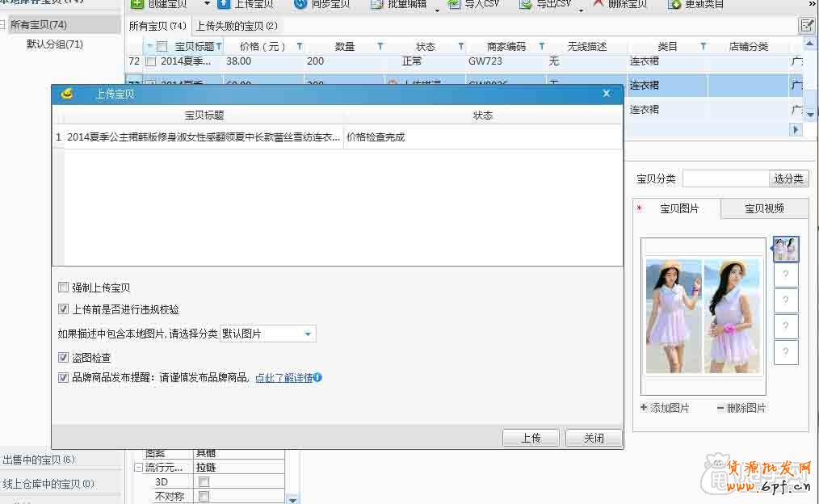Click the 导出CSV export icon
The image size is (819, 504).
pyautogui.click(x=526, y=4)
